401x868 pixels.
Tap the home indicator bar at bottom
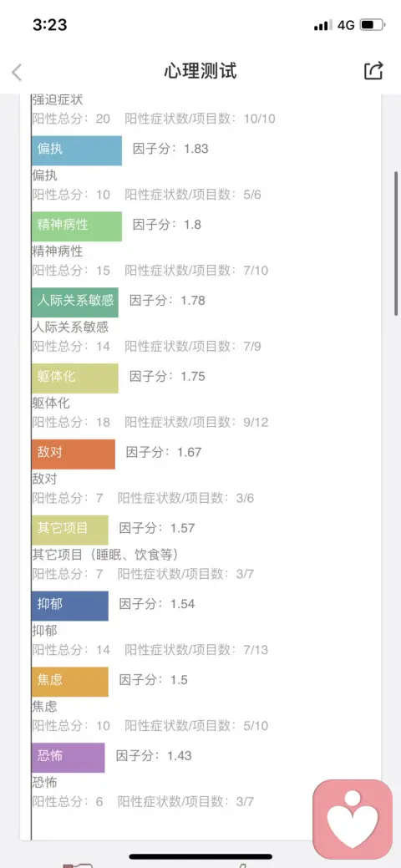click(x=200, y=856)
